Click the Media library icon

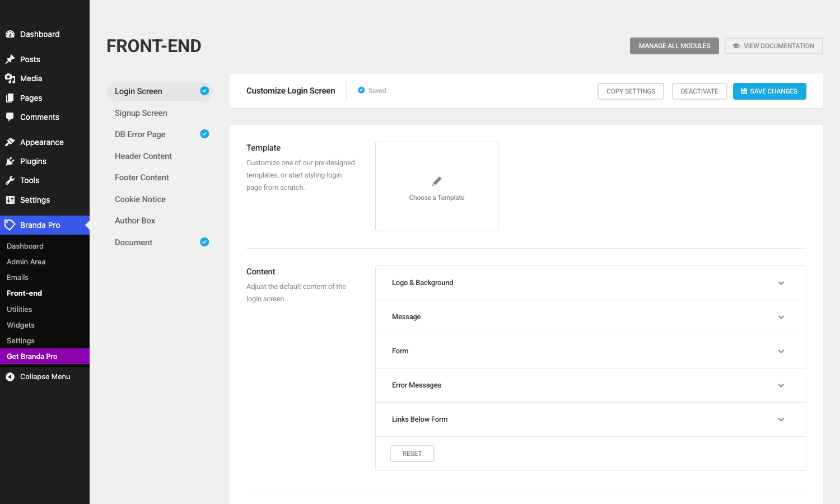coord(10,78)
